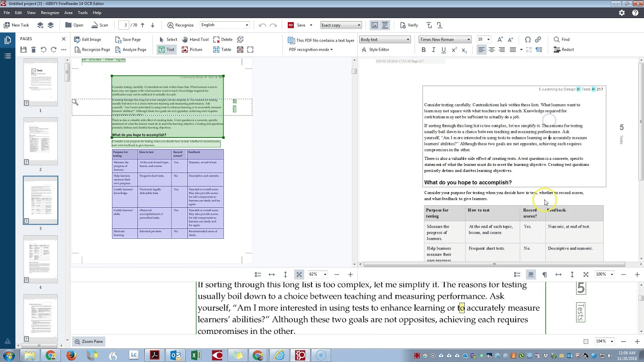Click Recognize Page
The width and height of the screenshot is (644, 362).
click(x=92, y=50)
